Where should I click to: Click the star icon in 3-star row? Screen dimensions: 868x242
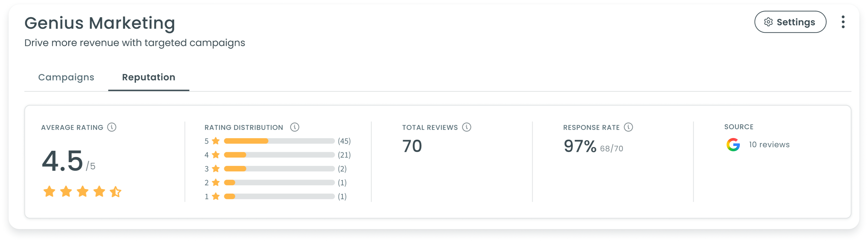[216, 168]
